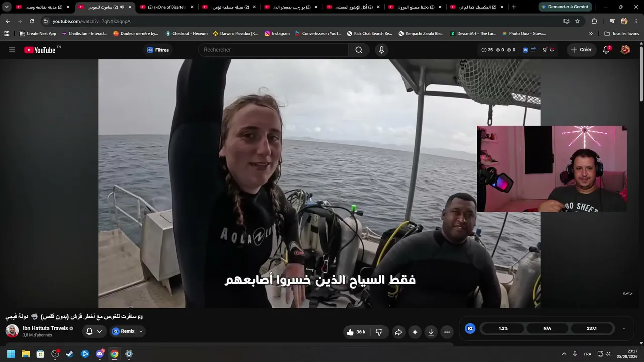Viewport: 644px width, 362px height.
Task: Open the media controls toolbar icon
Action: click(x=612, y=21)
